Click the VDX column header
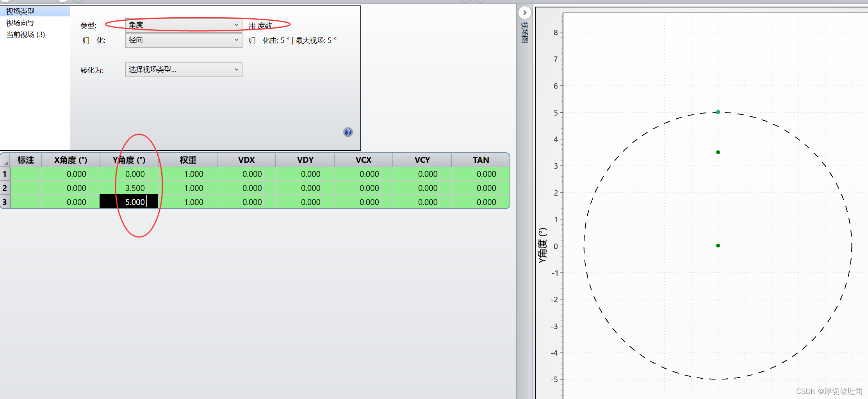 point(246,160)
